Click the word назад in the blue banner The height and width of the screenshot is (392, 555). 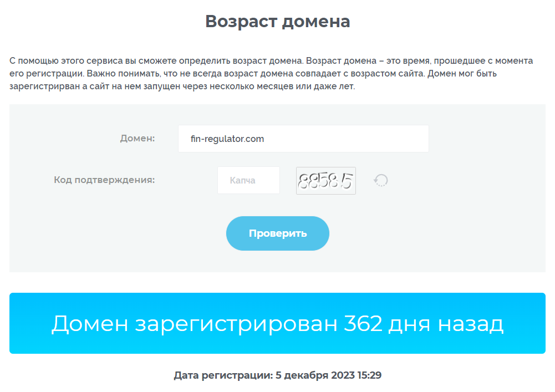pyautogui.click(x=470, y=324)
